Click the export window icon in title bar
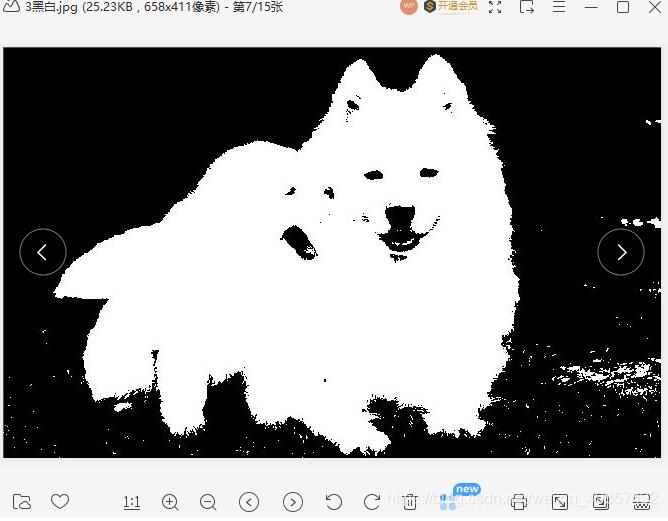 click(527, 7)
